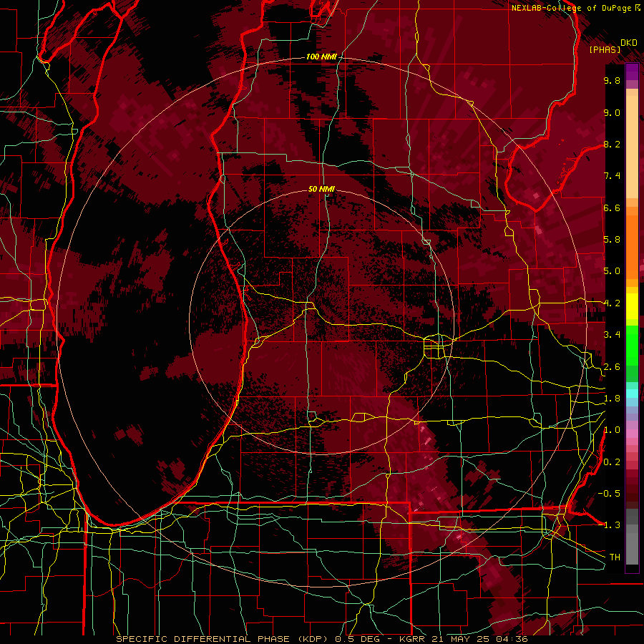644x644 pixels.
Task: Click the 7.4 scale value
Action: pyautogui.click(x=612, y=176)
